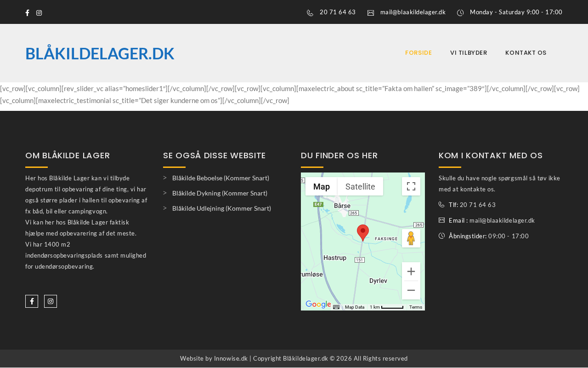The width and height of the screenshot is (588, 368).
Task: Switch map to Satellite view
Action: click(x=360, y=186)
